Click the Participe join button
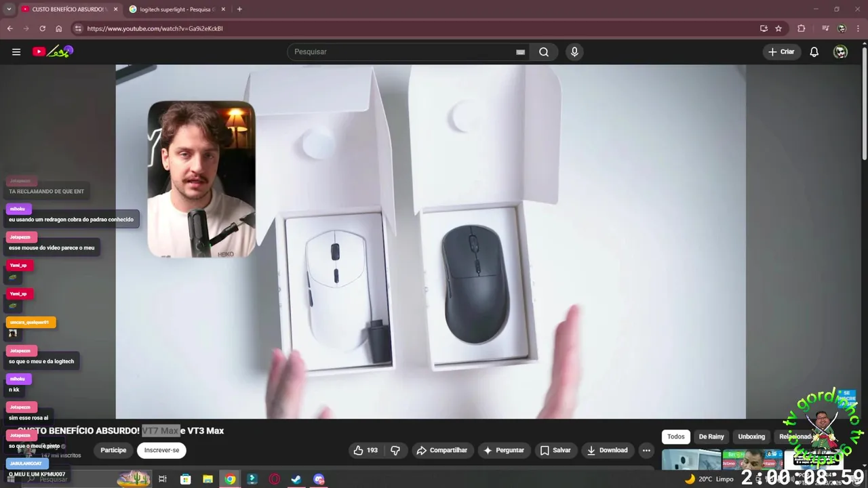This screenshot has height=488, width=868. coord(113,450)
